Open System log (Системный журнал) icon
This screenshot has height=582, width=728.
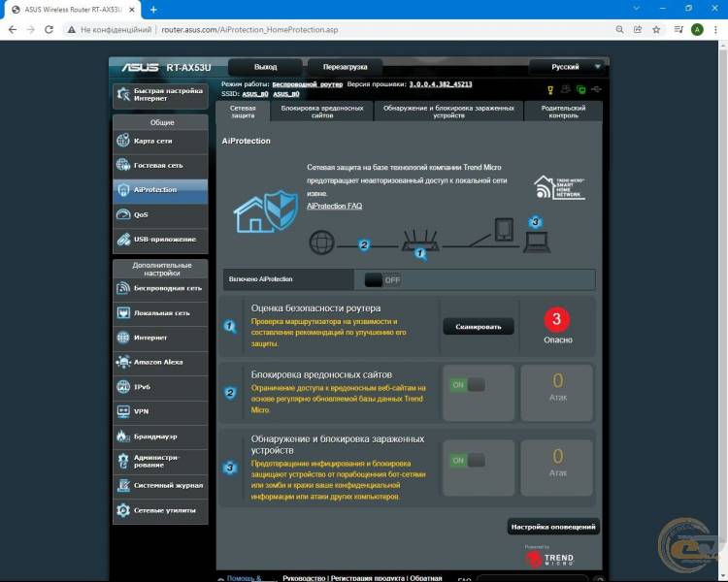pyautogui.click(x=123, y=485)
